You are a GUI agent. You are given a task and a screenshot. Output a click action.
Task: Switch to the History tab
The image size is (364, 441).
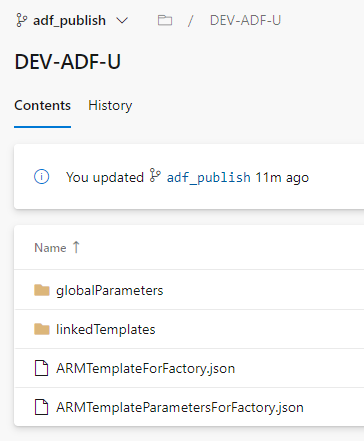(x=110, y=106)
